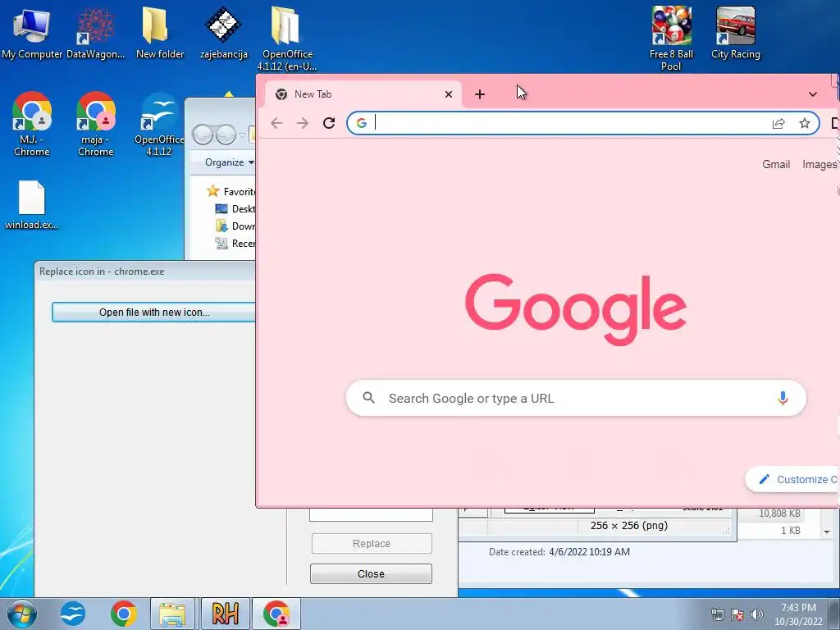Close the New Tab tab
Image resolution: width=840 pixels, height=630 pixels.
[x=449, y=94]
